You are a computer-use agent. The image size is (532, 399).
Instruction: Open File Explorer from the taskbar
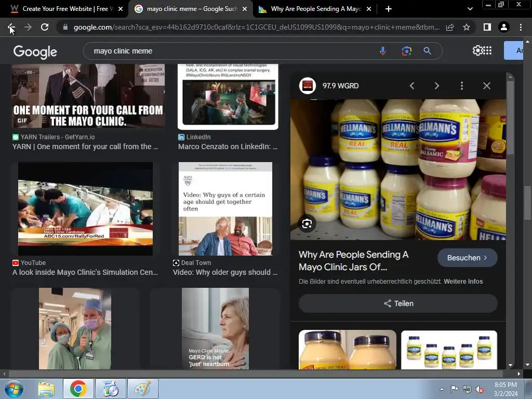click(x=46, y=389)
